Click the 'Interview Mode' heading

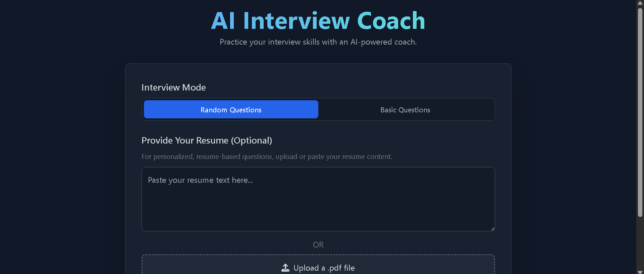[x=173, y=87]
